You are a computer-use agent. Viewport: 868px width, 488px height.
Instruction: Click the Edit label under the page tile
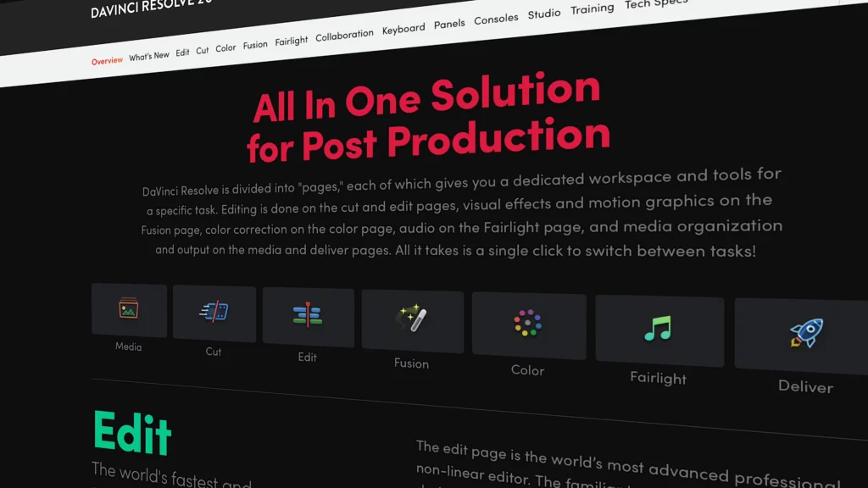pos(307,357)
